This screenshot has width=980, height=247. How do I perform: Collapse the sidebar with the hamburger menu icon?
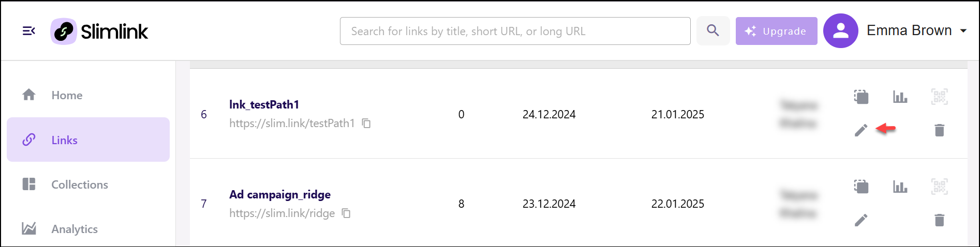pyautogui.click(x=29, y=31)
